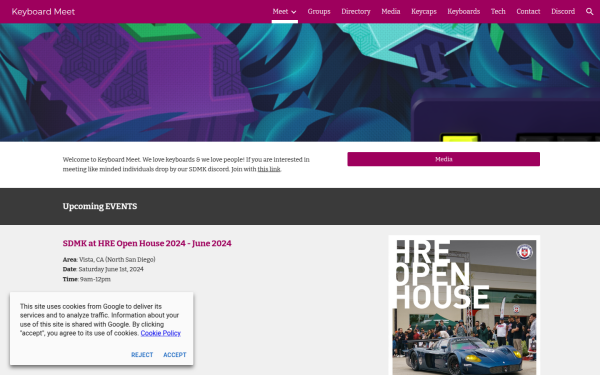Image resolution: width=600 pixels, height=375 pixels.
Task: Select the "9am-12pm" time text
Action: tap(95, 279)
